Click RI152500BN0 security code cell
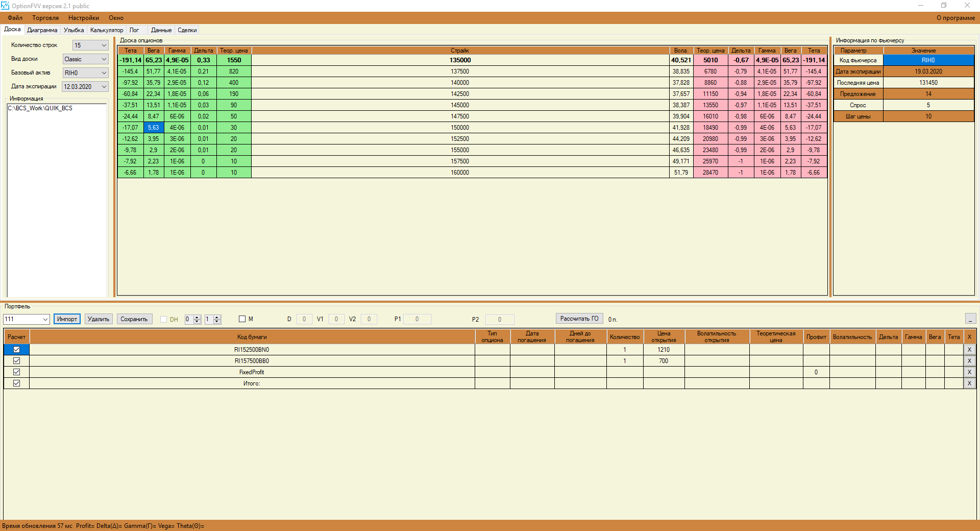This screenshot has height=531, width=980. [252, 350]
